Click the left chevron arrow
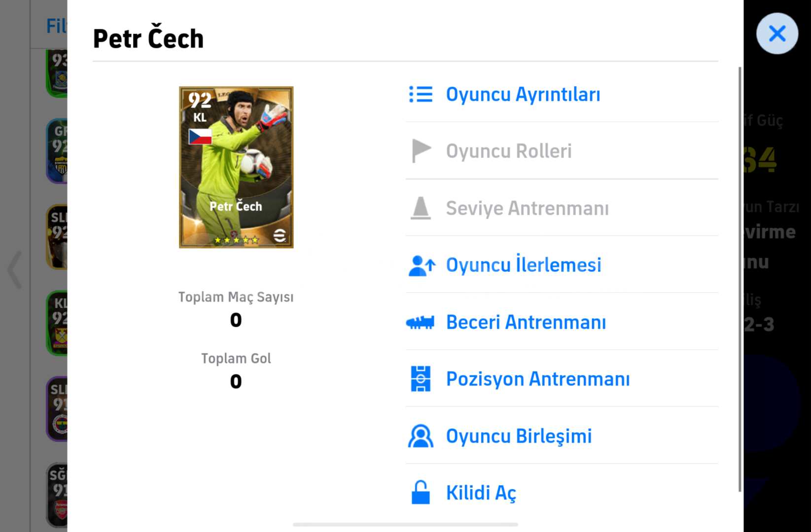 15,270
